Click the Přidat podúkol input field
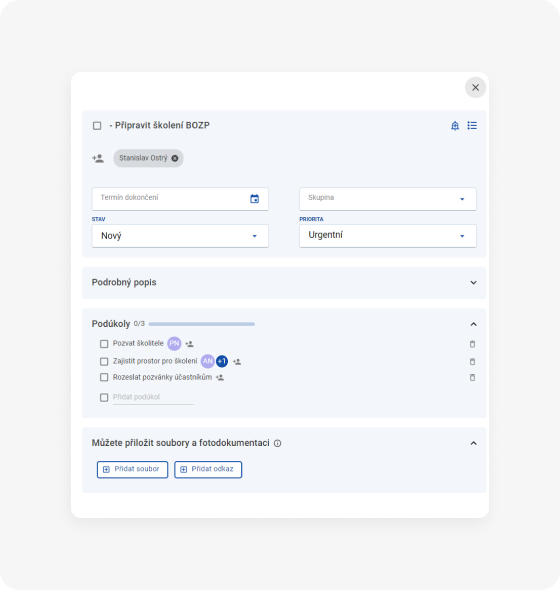Screen dimensions: 560x590 click(153, 397)
